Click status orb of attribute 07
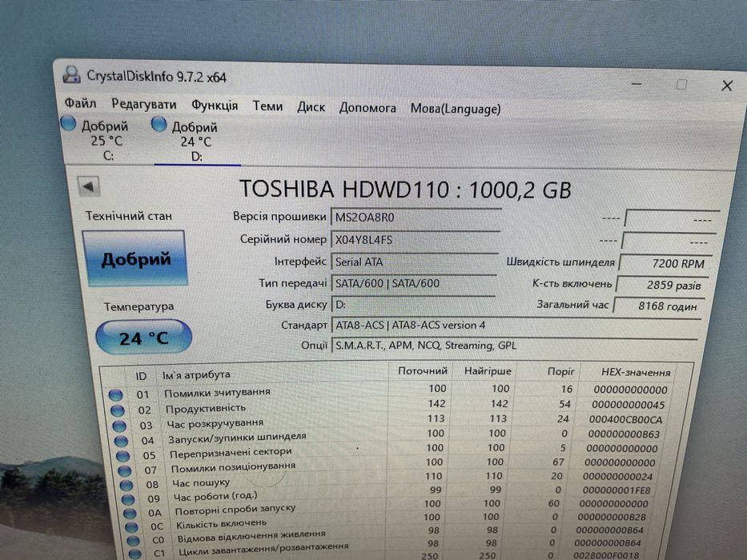747x560 pixels. click(125, 470)
